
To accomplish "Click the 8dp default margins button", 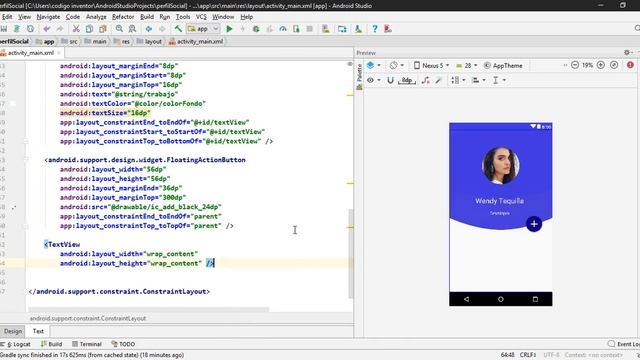I will pyautogui.click(x=407, y=80).
